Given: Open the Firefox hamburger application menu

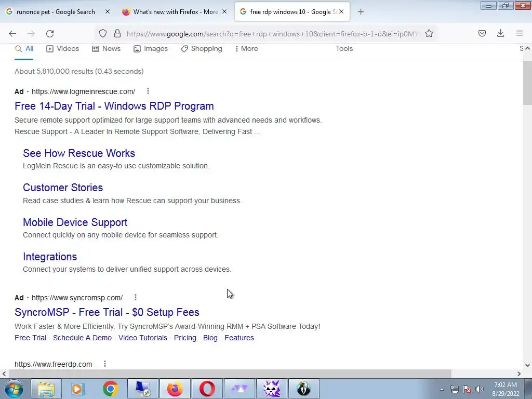Looking at the screenshot, I should (520, 33).
